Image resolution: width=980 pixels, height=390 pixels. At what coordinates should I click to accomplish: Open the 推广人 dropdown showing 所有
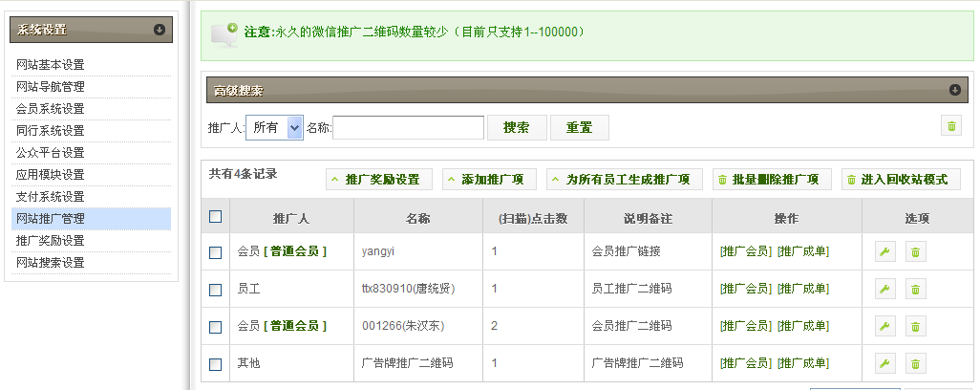275,127
